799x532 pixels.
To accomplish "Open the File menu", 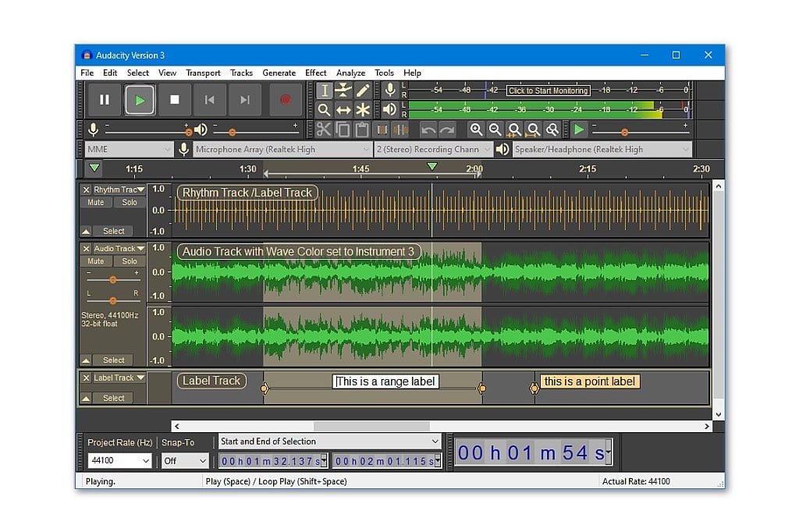I will point(87,73).
